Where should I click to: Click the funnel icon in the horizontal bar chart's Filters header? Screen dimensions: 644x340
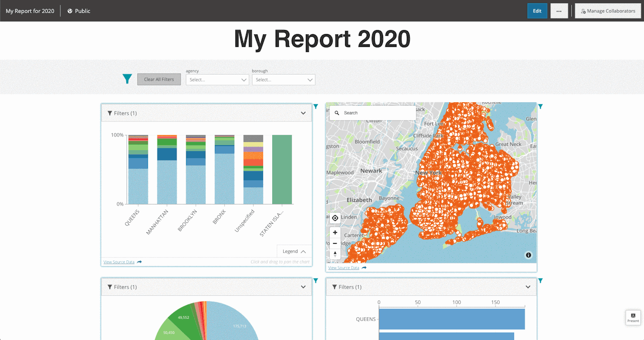coord(335,287)
